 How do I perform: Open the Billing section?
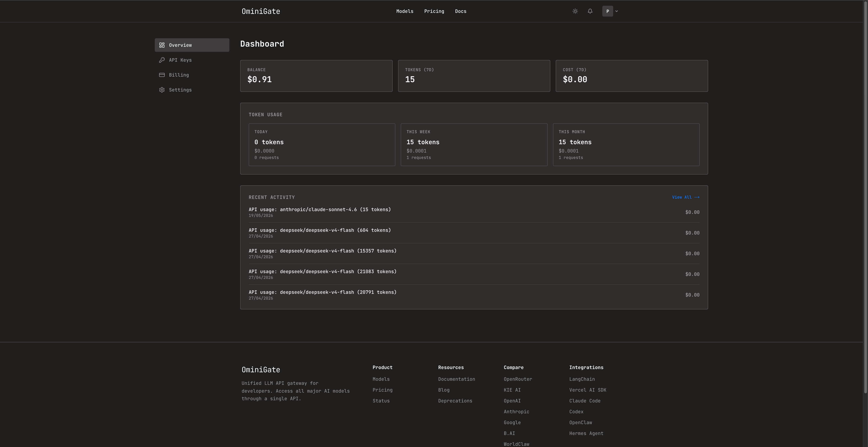pos(192,75)
